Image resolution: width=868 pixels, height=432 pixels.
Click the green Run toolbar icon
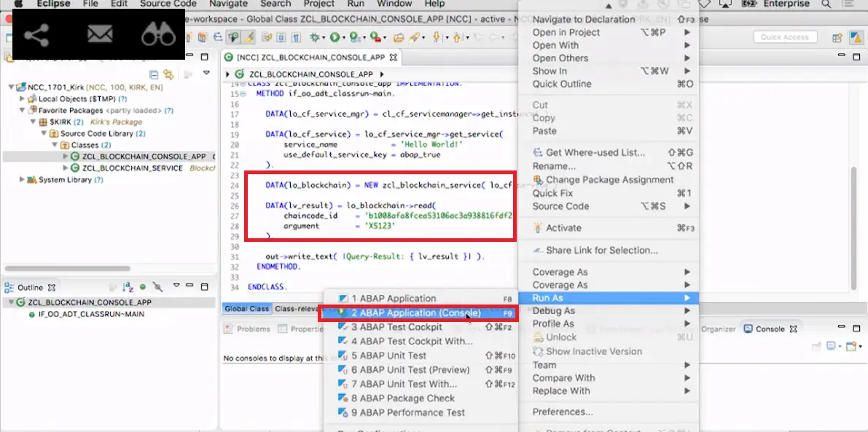click(335, 38)
